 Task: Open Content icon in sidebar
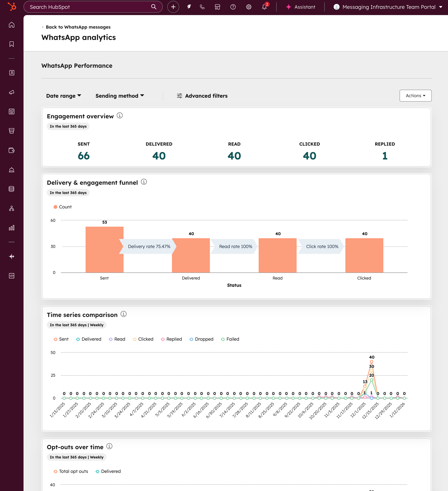pos(12,112)
